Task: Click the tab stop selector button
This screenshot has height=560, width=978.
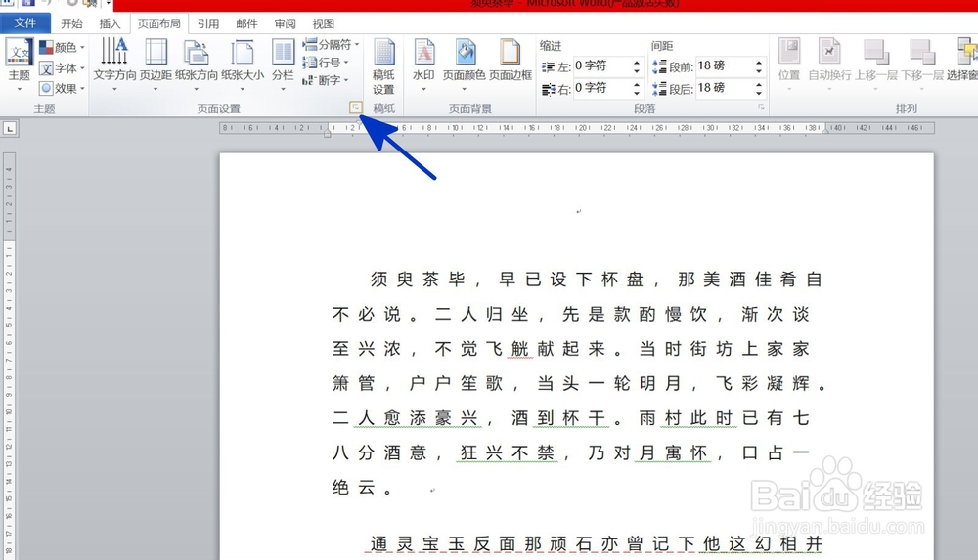Action: 10,129
